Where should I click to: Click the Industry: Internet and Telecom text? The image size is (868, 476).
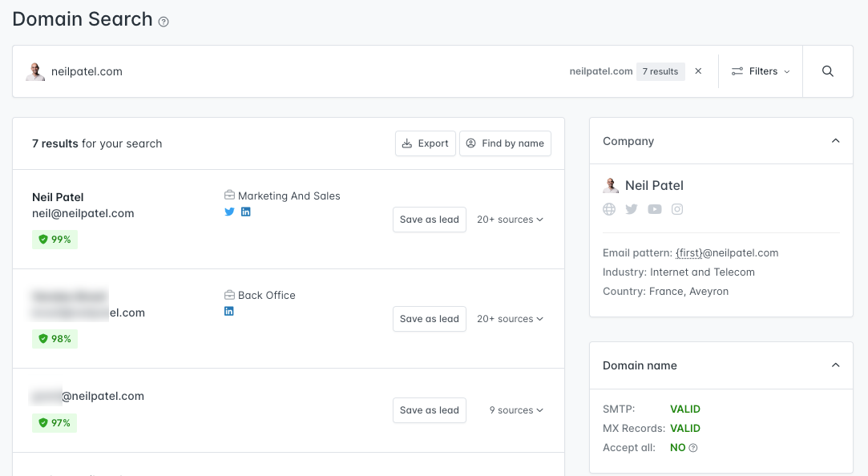tap(679, 272)
